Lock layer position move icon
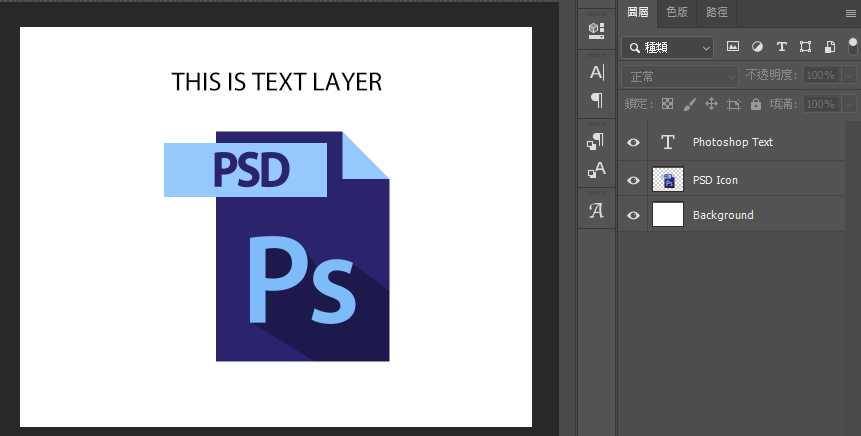Viewport: 861px width, 436px height. [712, 104]
